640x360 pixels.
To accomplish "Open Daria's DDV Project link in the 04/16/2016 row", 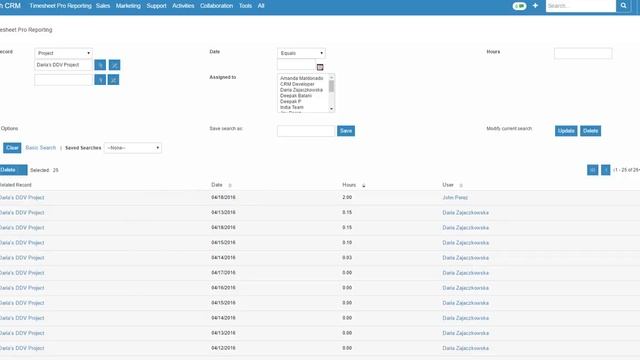I will pyautogui.click(x=22, y=288).
